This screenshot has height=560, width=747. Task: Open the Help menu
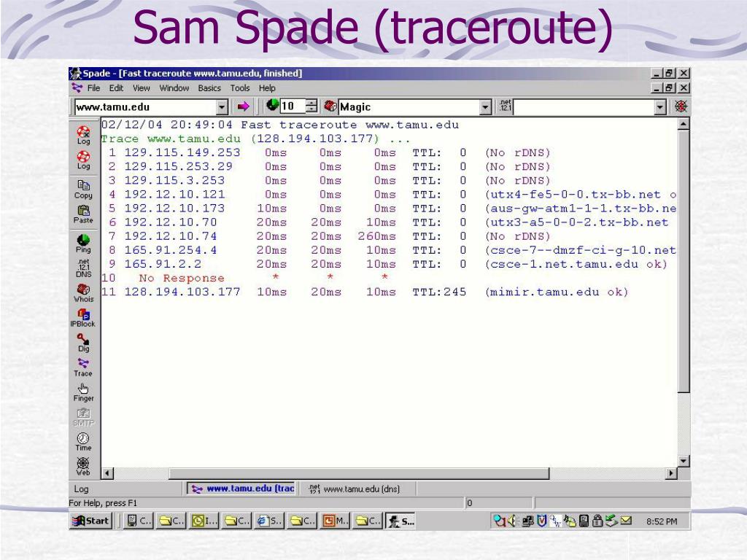pyautogui.click(x=267, y=88)
